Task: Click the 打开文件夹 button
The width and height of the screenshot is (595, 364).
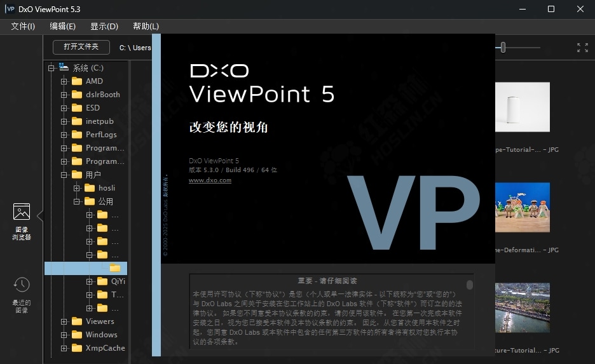Action: coord(81,47)
